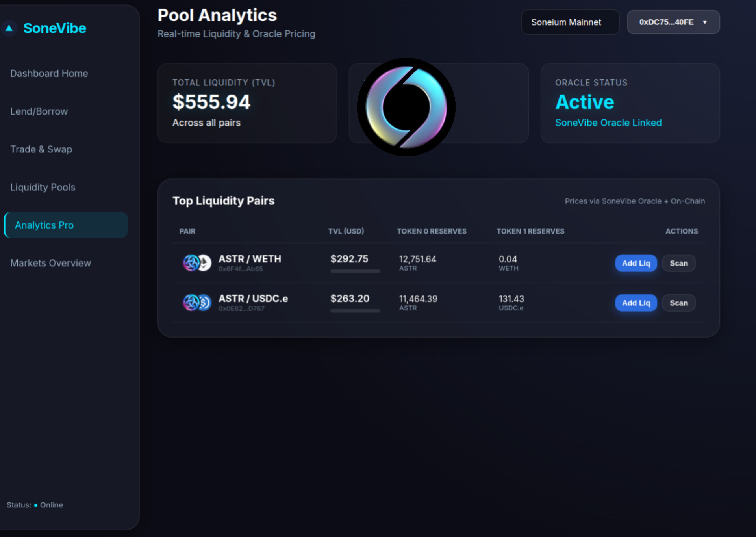Click the large Soneium ring logo
The height and width of the screenshot is (537, 756).
(x=406, y=107)
